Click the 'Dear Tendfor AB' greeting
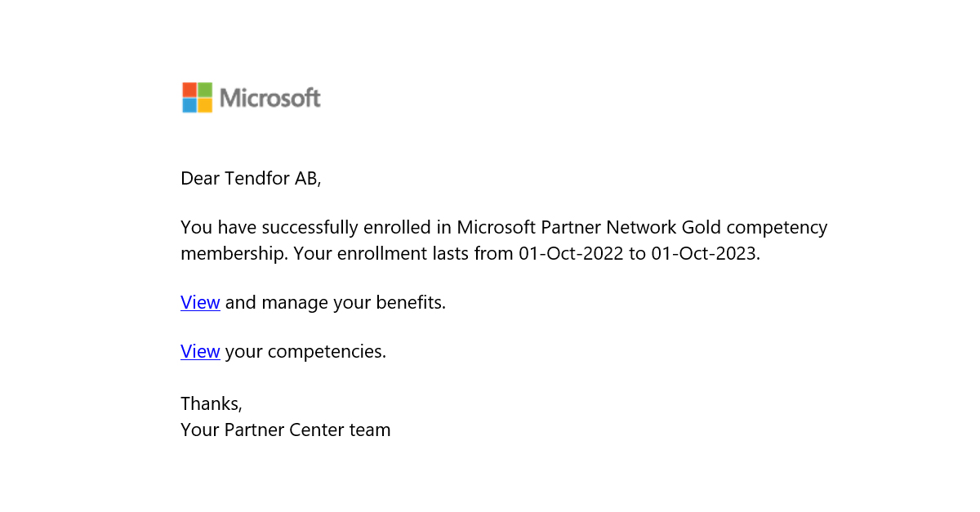980x512 pixels. click(x=251, y=178)
